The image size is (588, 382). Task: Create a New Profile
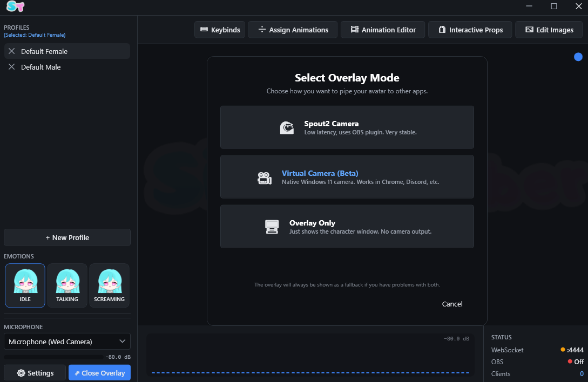click(67, 237)
